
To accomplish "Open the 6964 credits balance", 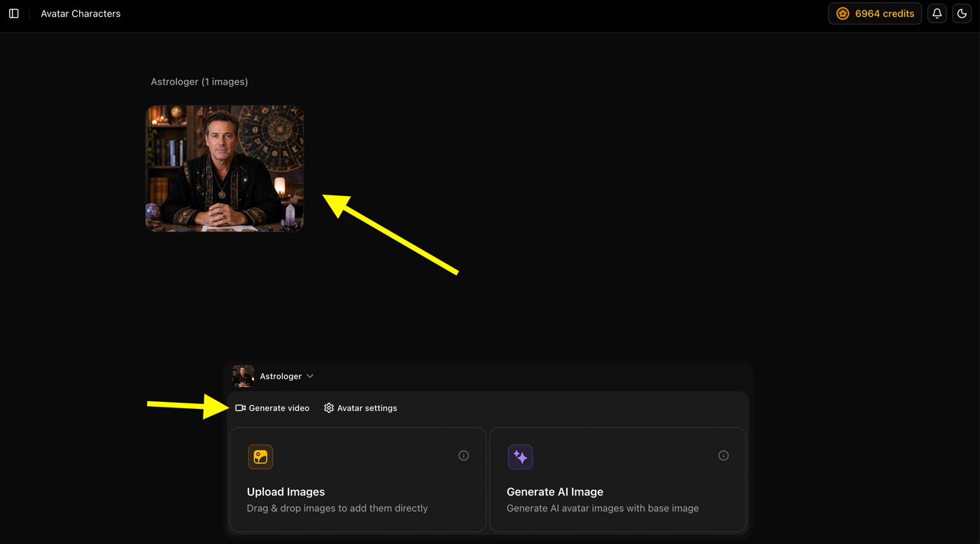I will point(875,13).
